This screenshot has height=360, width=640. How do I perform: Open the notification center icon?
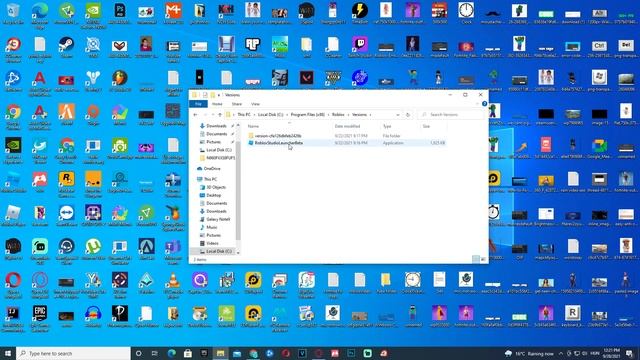629,353
